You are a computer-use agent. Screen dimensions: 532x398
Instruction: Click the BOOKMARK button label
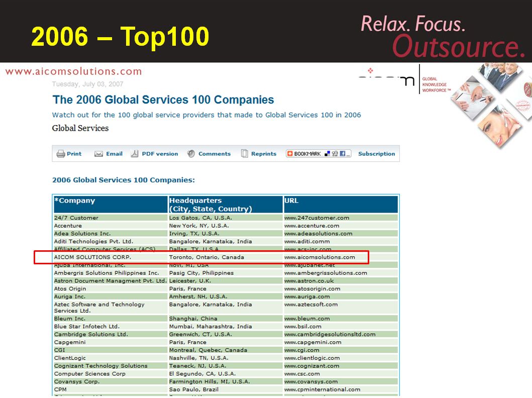coord(307,154)
